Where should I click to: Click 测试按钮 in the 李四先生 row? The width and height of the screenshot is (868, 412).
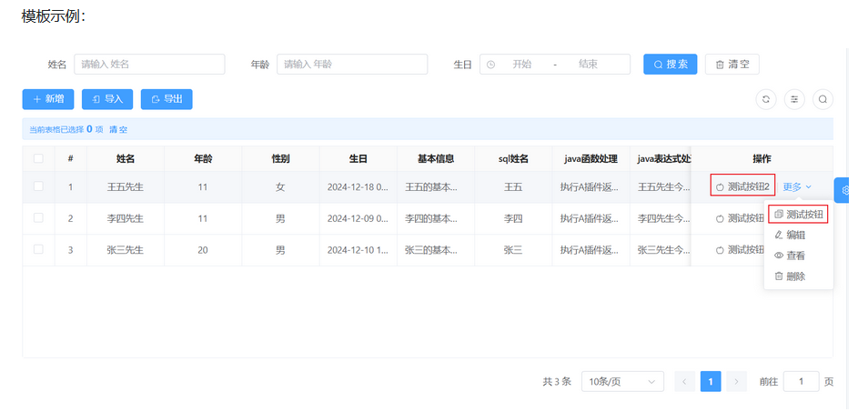[x=740, y=218]
